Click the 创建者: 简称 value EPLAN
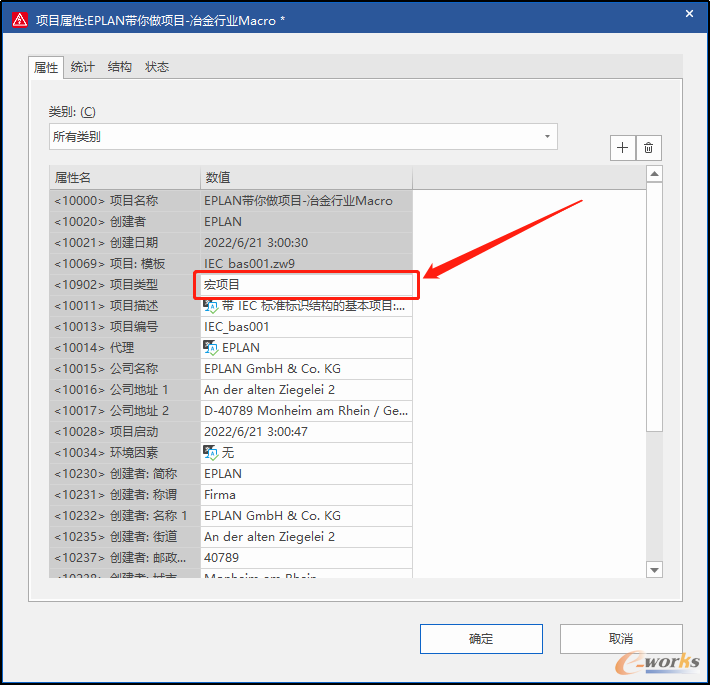 click(x=307, y=474)
